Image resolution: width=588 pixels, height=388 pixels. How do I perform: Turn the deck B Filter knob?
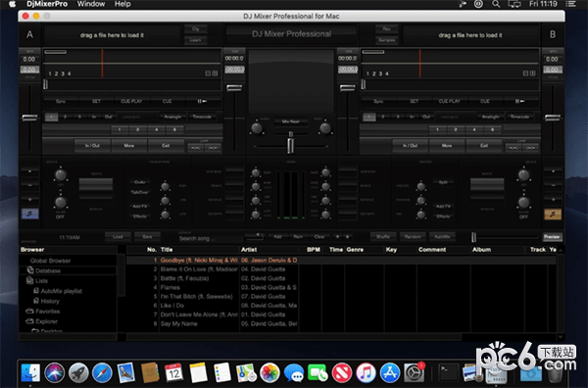point(523,203)
